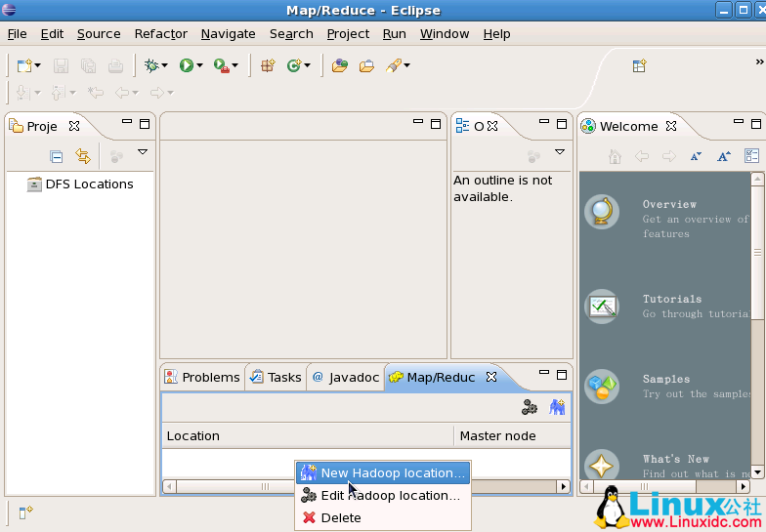Click the Debug bug icon
This screenshot has width=766, height=532.
[x=152, y=65]
